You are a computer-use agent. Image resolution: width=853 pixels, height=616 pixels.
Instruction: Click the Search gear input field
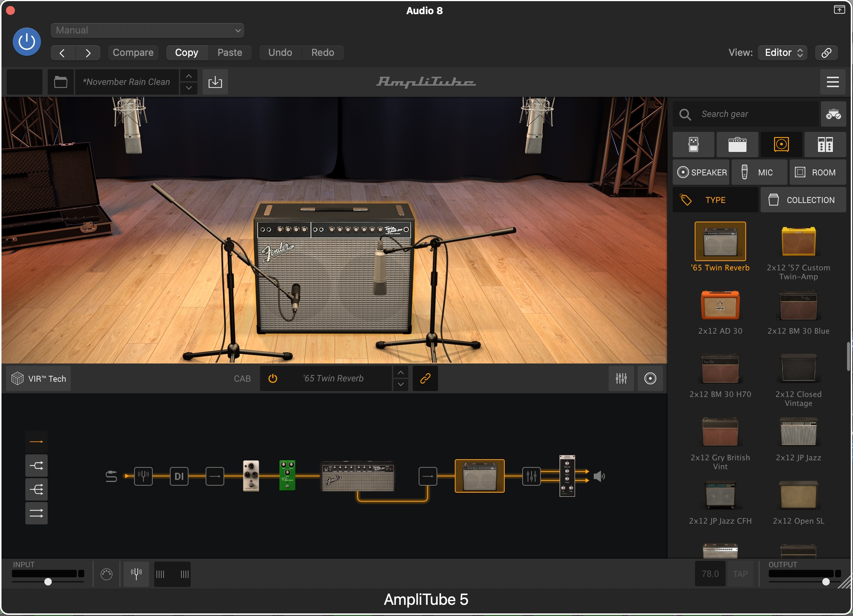(745, 114)
